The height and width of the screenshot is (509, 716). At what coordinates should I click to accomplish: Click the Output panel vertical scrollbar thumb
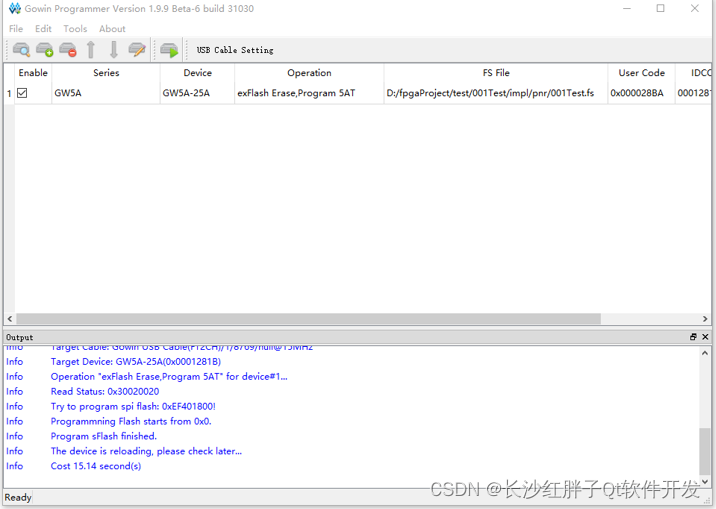click(705, 451)
